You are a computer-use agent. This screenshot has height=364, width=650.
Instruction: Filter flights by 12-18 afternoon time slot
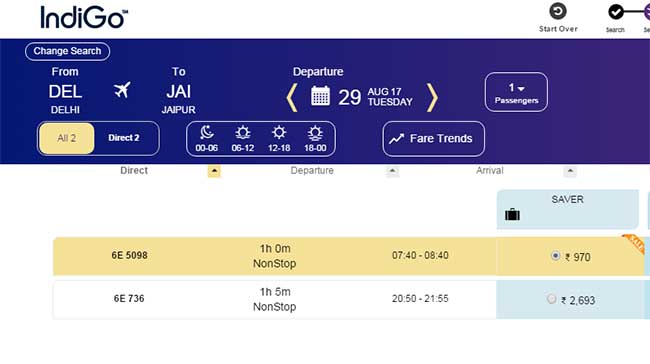pyautogui.click(x=279, y=139)
